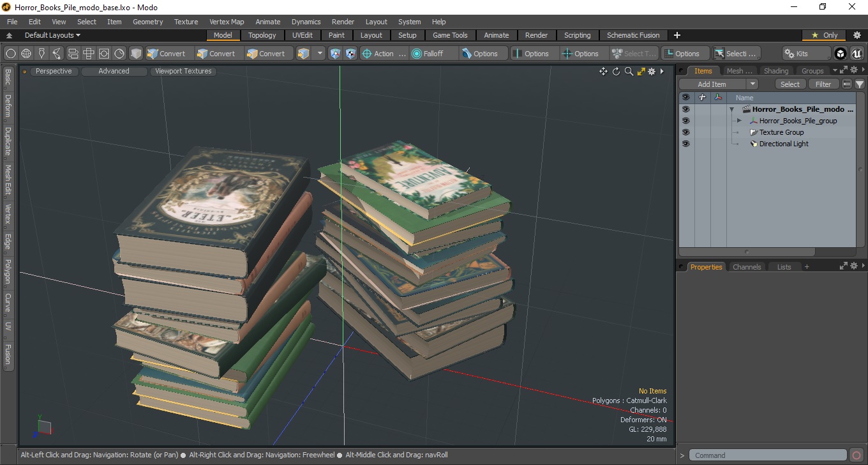
Task: Switch to the Topology layout tab
Action: pos(262,35)
